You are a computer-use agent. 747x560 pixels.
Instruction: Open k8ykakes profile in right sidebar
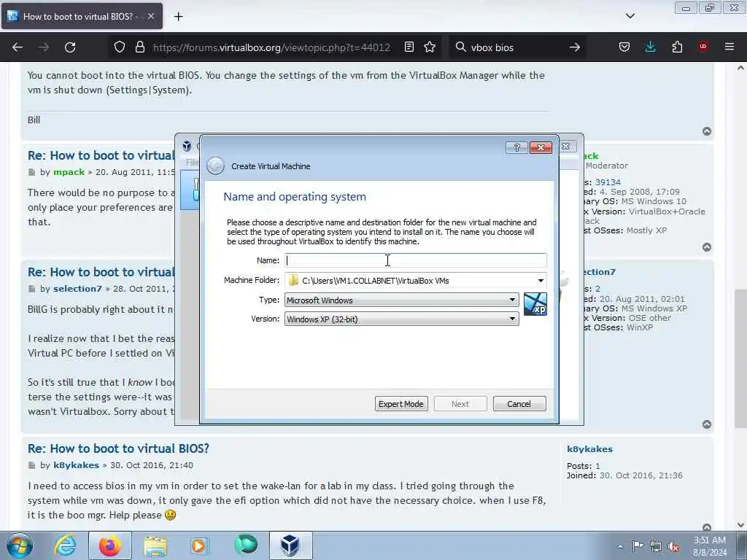tap(589, 449)
